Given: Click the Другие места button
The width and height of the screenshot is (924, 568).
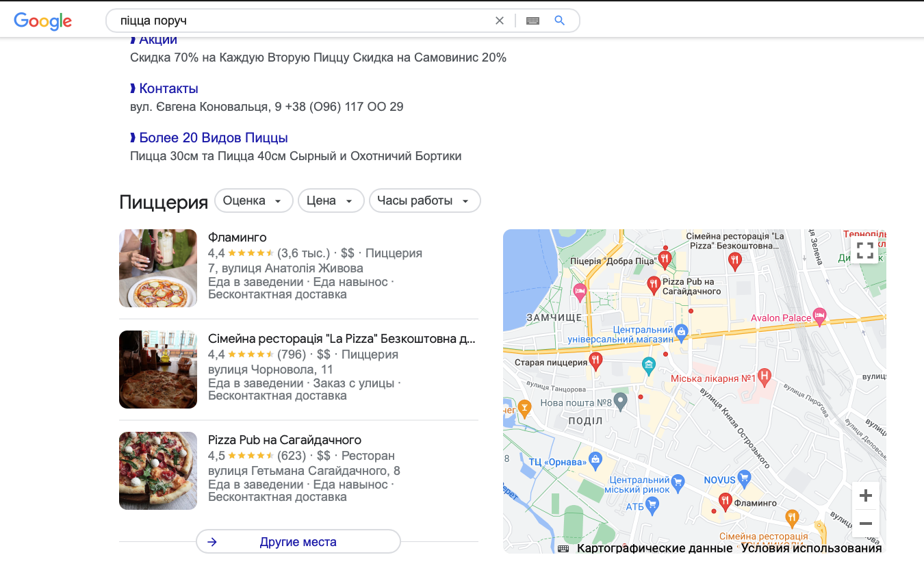Looking at the screenshot, I should (x=298, y=542).
